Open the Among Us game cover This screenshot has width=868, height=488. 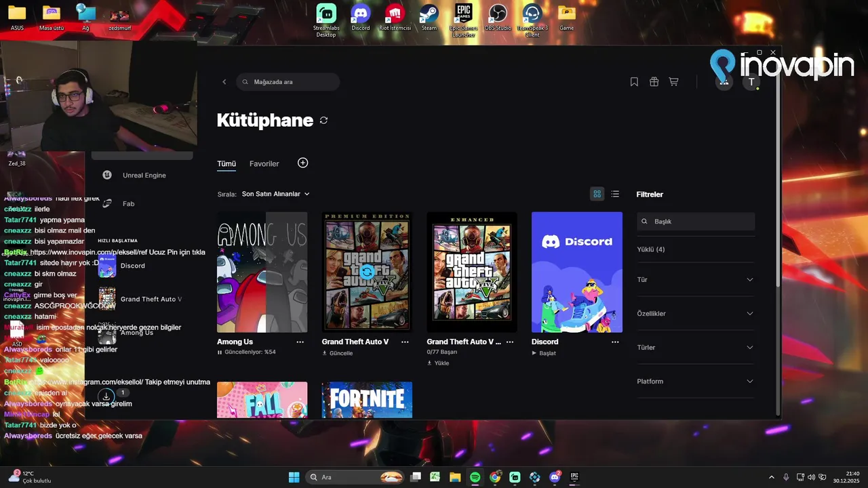pyautogui.click(x=262, y=272)
